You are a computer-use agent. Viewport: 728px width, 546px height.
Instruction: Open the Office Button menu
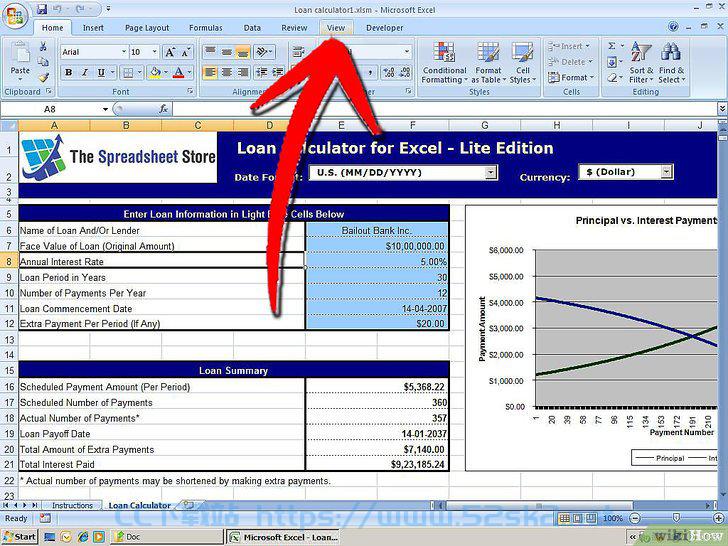pyautogui.click(x=15, y=15)
